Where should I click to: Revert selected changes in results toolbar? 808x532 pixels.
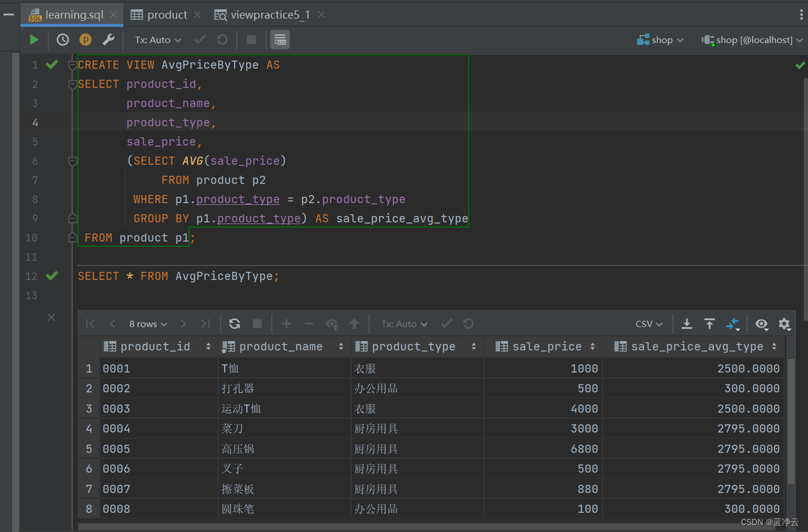332,324
